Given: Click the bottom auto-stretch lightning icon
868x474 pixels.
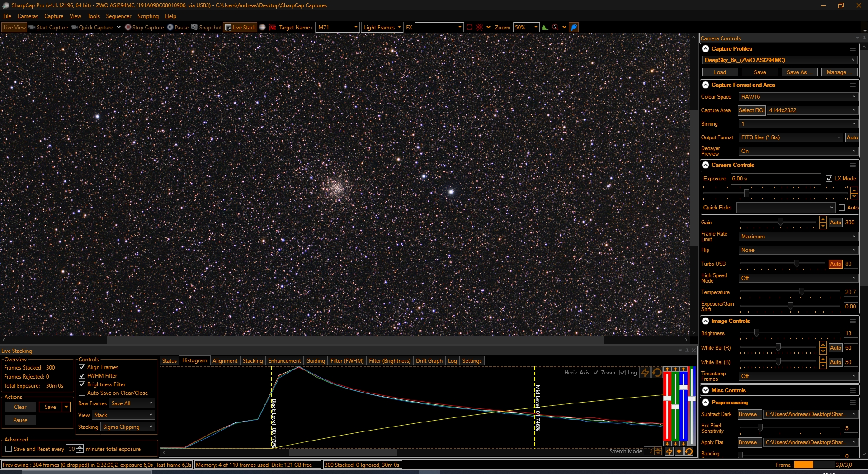Looking at the screenshot, I should click(x=669, y=451).
